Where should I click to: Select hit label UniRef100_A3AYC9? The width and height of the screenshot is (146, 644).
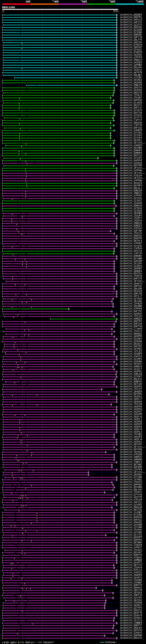tap(131, 356)
